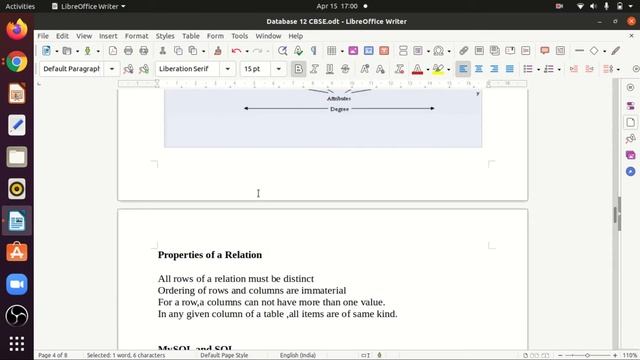Click the Activities button
The width and height of the screenshot is (640, 360).
click(20, 6)
